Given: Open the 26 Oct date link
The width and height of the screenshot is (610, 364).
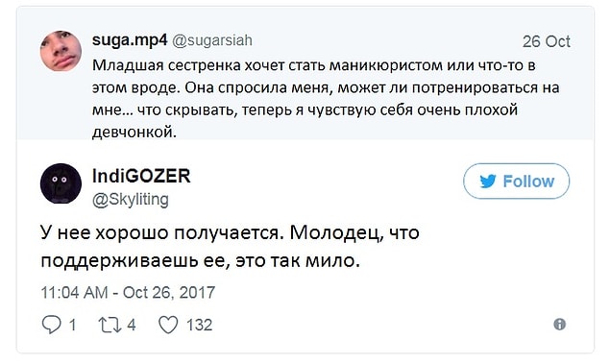Looking at the screenshot, I should [547, 41].
